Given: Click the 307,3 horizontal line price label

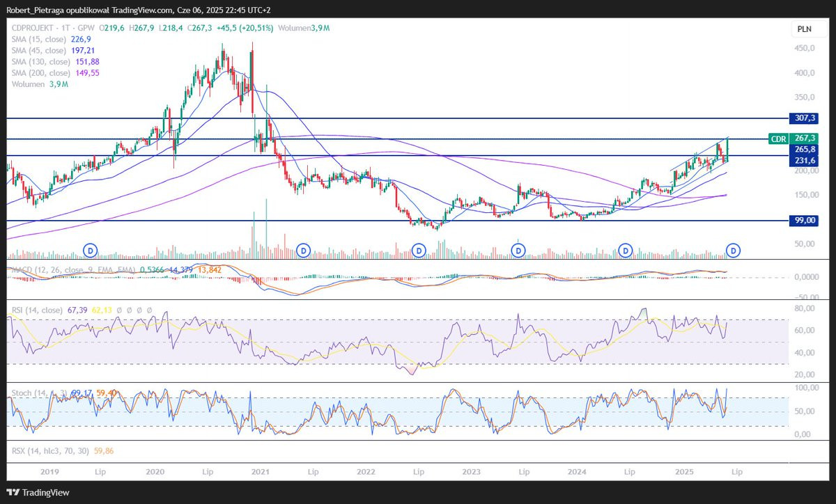Looking at the screenshot, I should point(805,118).
